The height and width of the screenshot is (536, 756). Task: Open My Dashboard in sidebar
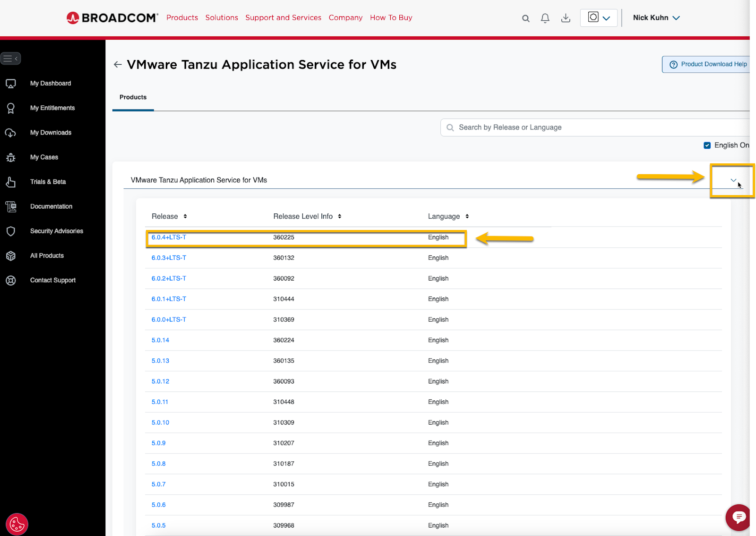pos(51,84)
